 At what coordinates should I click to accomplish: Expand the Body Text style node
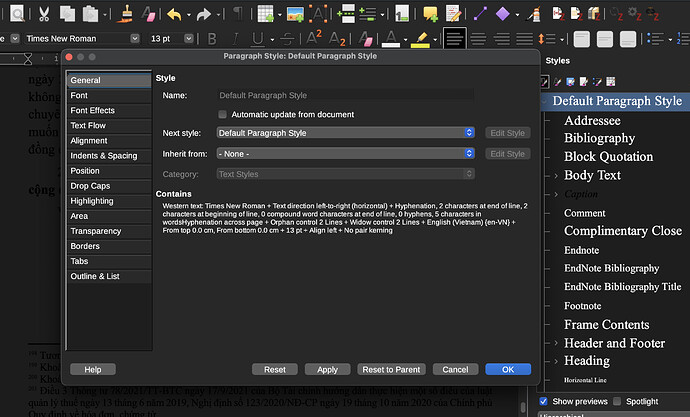(556, 176)
